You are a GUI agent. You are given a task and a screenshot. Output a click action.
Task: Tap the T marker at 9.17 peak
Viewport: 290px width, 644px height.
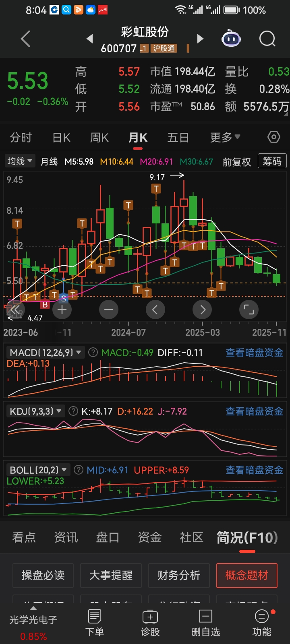pos(156,188)
